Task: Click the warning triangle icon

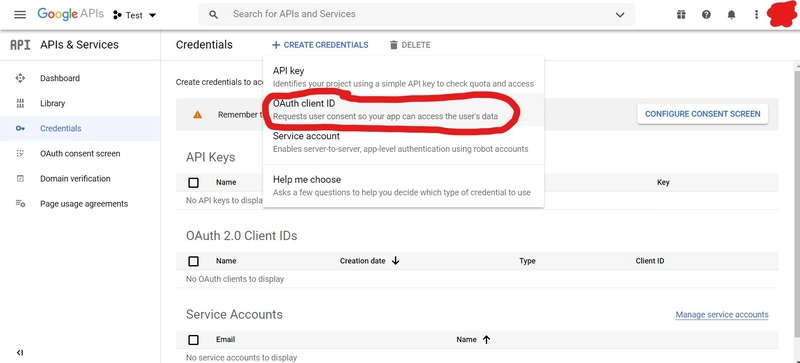Action: 197,115
